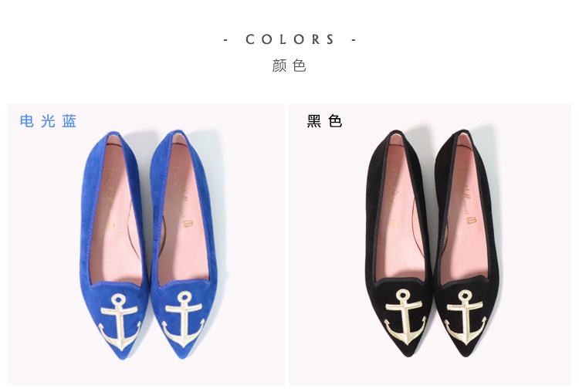Click gold logo inside left black shoe insole

(392, 198)
